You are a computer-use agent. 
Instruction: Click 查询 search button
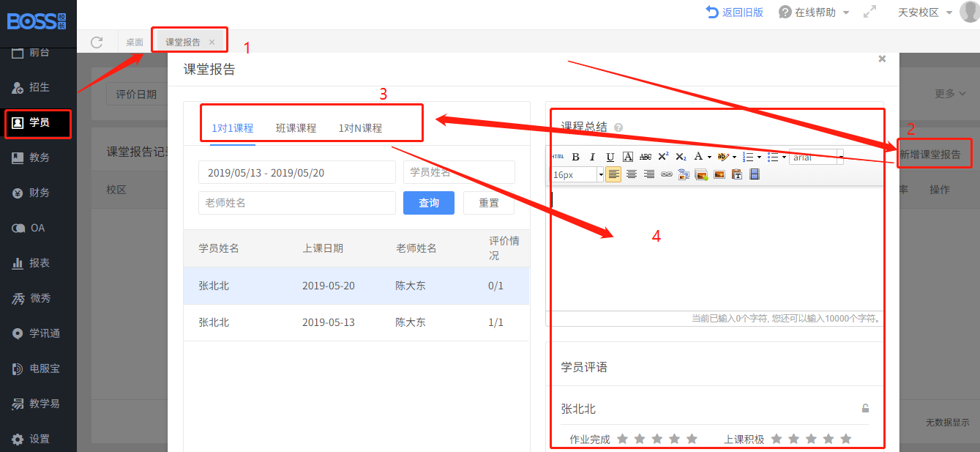(x=429, y=203)
